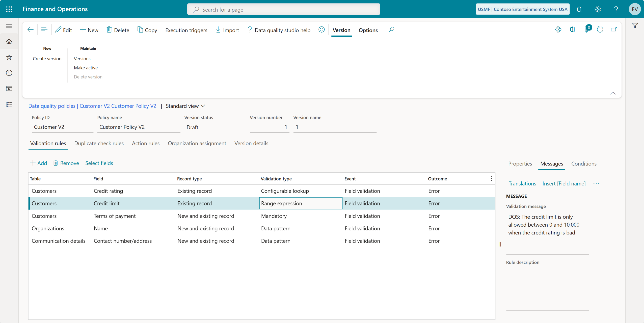Screen dimensions: 644x323
Task: Click the Version name field
Action: [335, 127]
